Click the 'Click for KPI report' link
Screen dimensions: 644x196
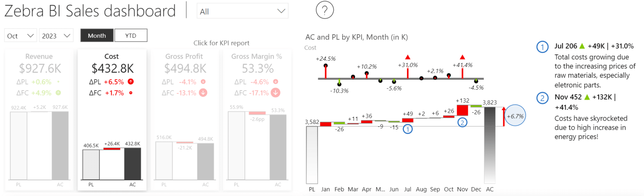221,43
